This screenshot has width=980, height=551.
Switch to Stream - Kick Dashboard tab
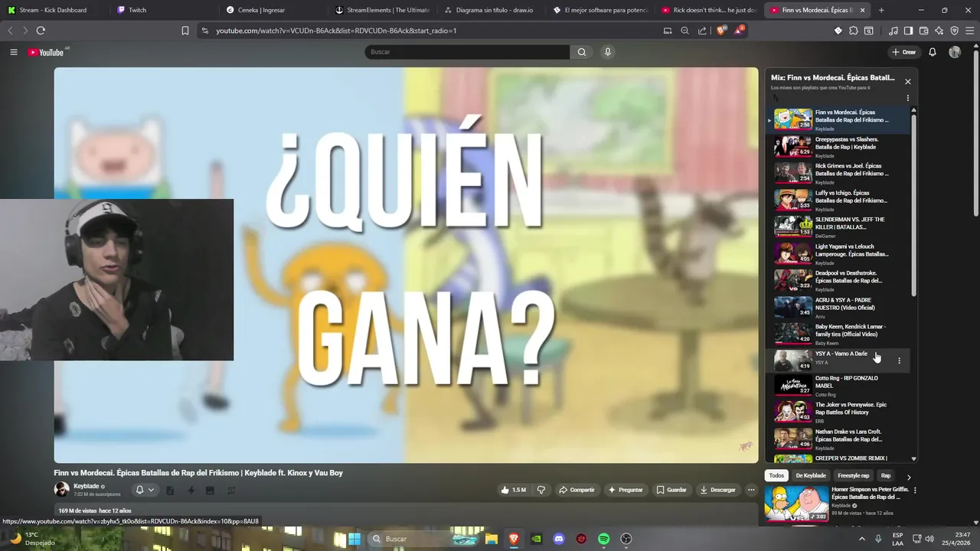pos(52,10)
